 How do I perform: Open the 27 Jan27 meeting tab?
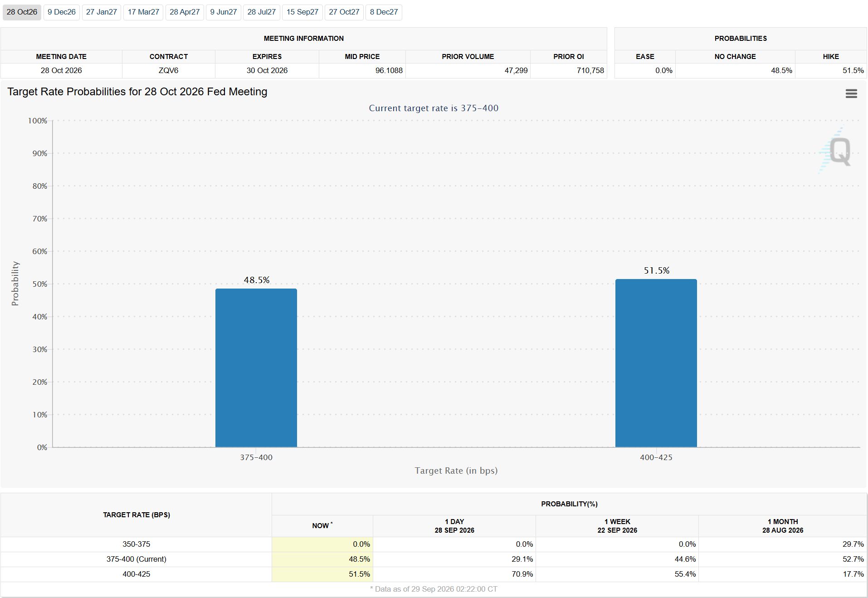102,12
